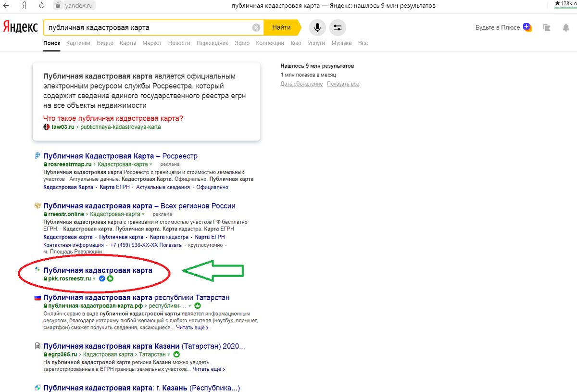The image size is (577, 392).
Task: Open 'Публичная кадастровая карта Казани' result title
Action: [x=144, y=346]
